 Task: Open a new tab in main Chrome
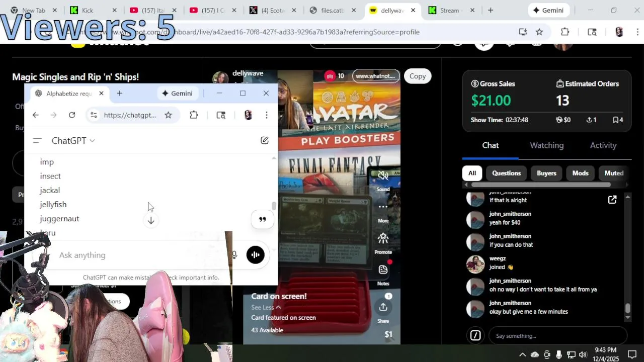coord(491,10)
